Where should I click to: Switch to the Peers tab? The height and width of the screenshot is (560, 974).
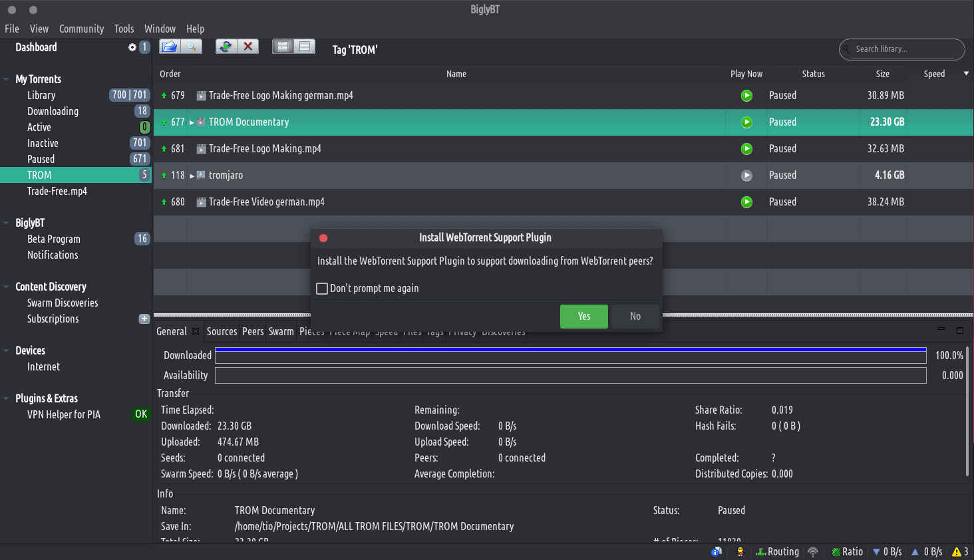point(253,331)
